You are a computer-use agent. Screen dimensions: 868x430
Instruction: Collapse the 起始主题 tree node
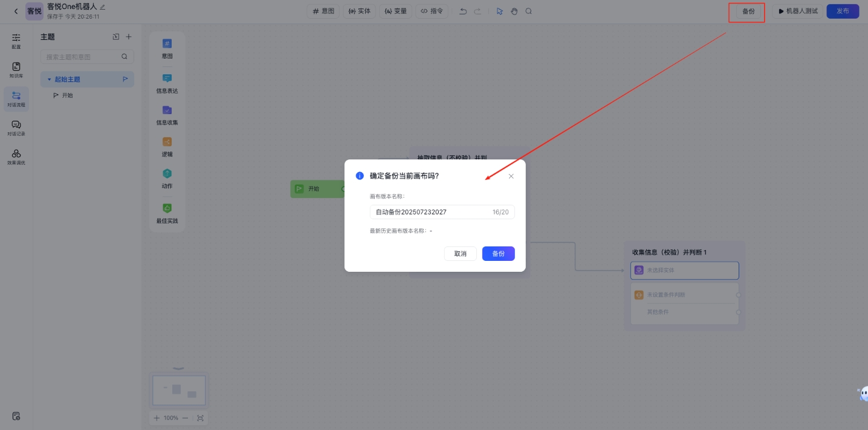coord(50,79)
